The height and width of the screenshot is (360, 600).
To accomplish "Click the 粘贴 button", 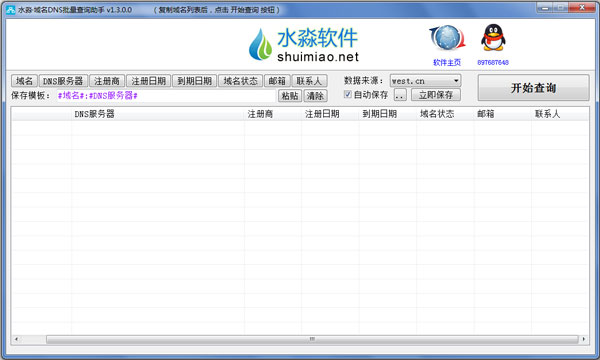I will coord(290,96).
